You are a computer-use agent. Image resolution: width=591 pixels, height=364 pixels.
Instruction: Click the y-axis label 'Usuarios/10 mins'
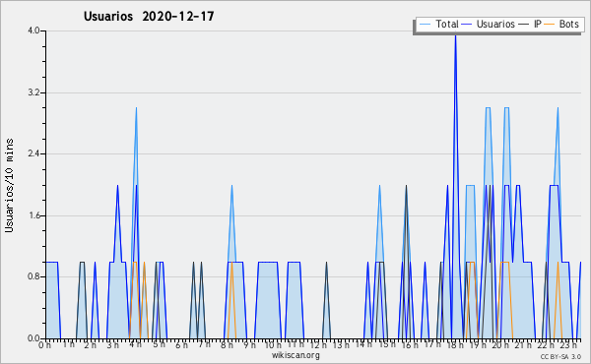click(x=9, y=185)
